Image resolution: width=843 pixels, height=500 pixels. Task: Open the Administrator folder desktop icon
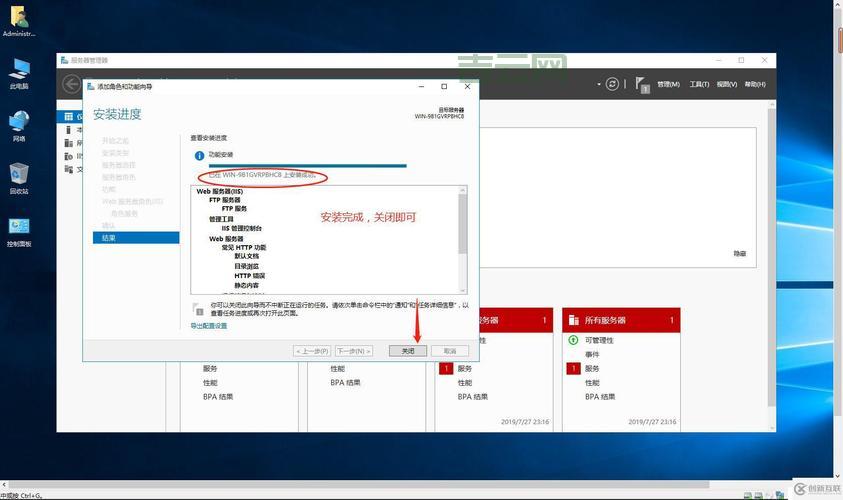point(19,16)
